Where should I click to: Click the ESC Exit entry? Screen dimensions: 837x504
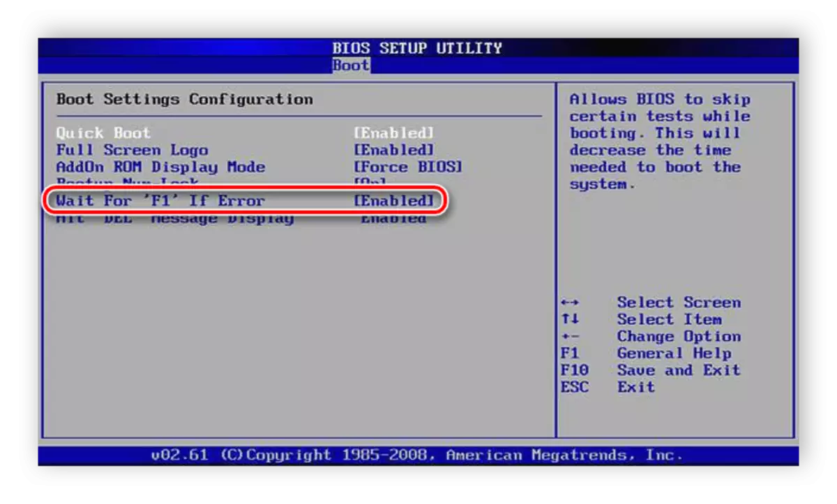pos(608,387)
